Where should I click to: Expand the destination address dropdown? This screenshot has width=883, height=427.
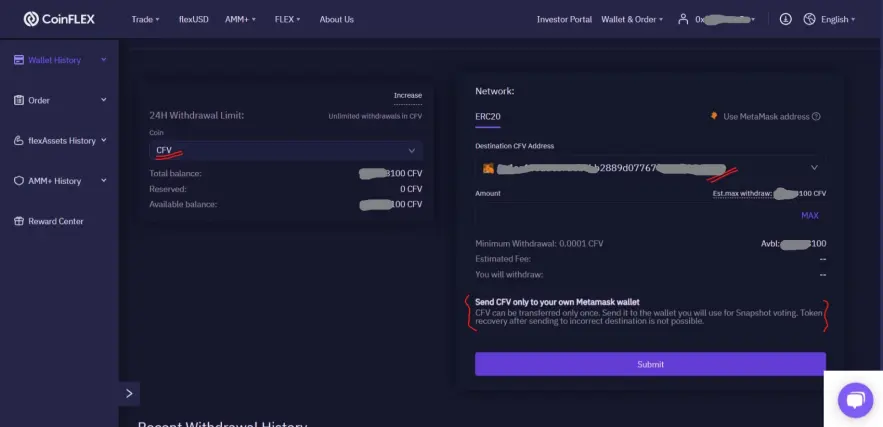pos(814,167)
